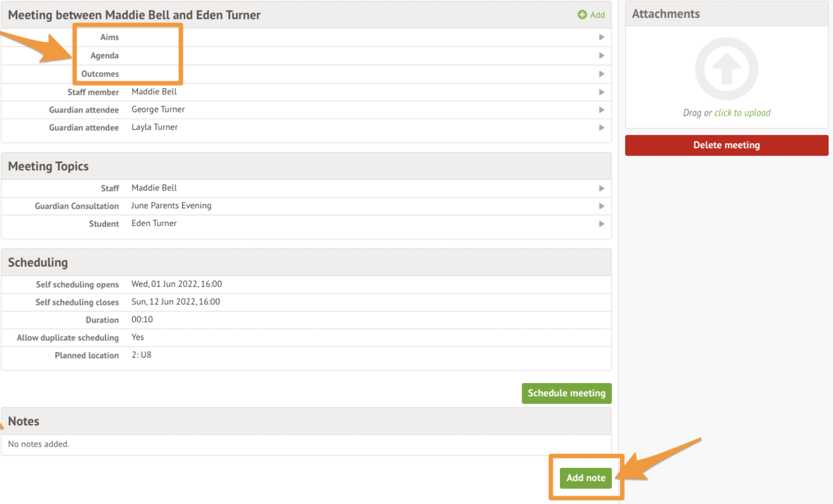Expand the Aims row arrow
The image size is (833, 504).
coord(601,37)
